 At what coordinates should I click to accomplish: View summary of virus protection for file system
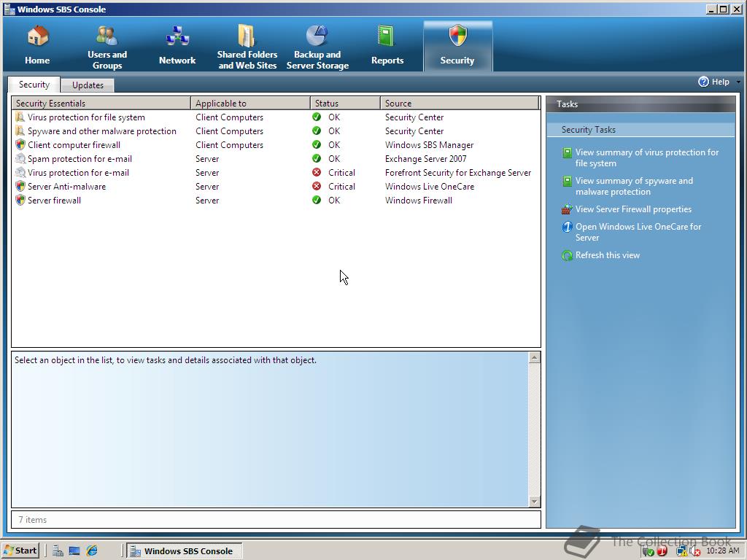point(647,157)
